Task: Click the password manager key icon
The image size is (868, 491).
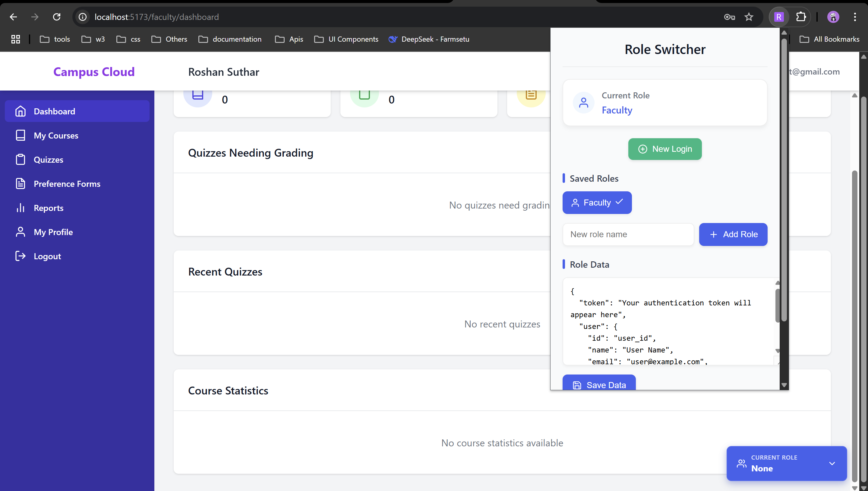Action: tap(729, 17)
